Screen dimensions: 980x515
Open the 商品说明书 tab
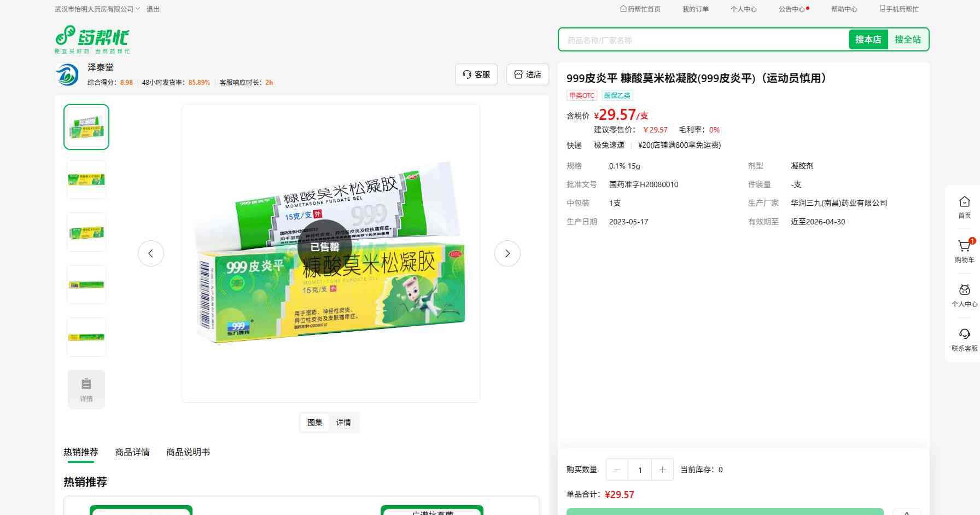click(x=188, y=452)
